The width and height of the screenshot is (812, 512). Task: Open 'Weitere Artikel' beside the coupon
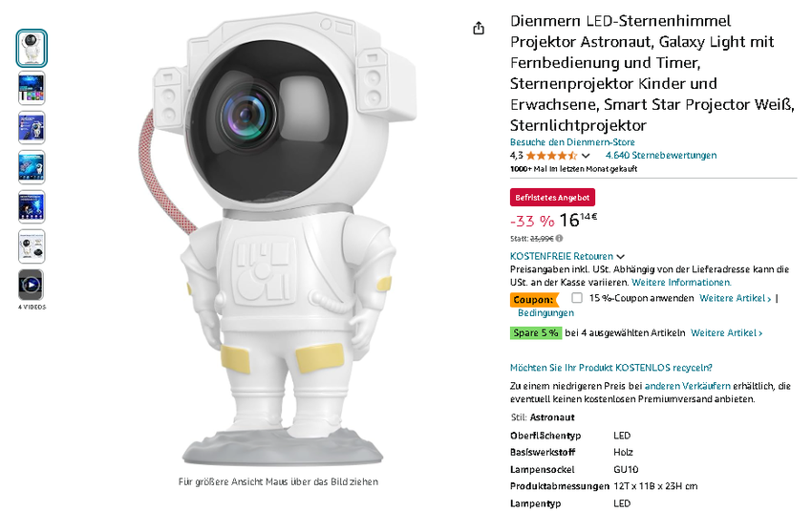point(735,298)
